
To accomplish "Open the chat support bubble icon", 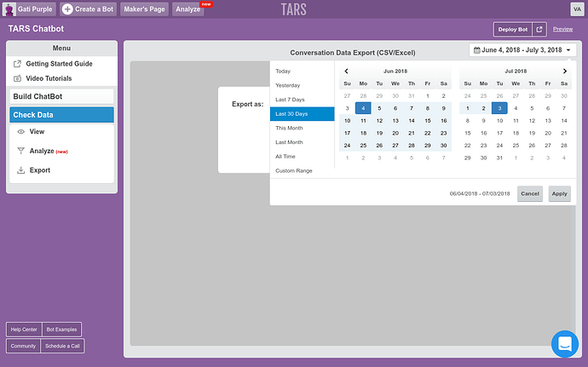I will coord(565,344).
